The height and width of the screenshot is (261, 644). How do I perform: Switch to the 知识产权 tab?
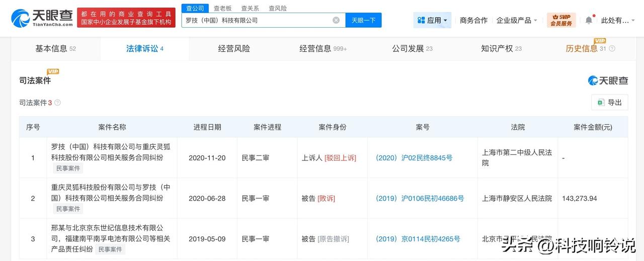click(501, 49)
